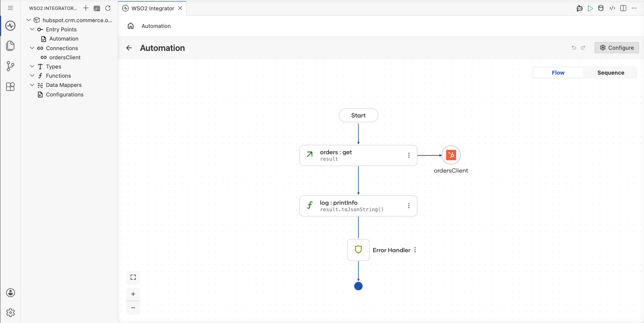
Task: Open the Explorer files icon
Action: coord(10,46)
